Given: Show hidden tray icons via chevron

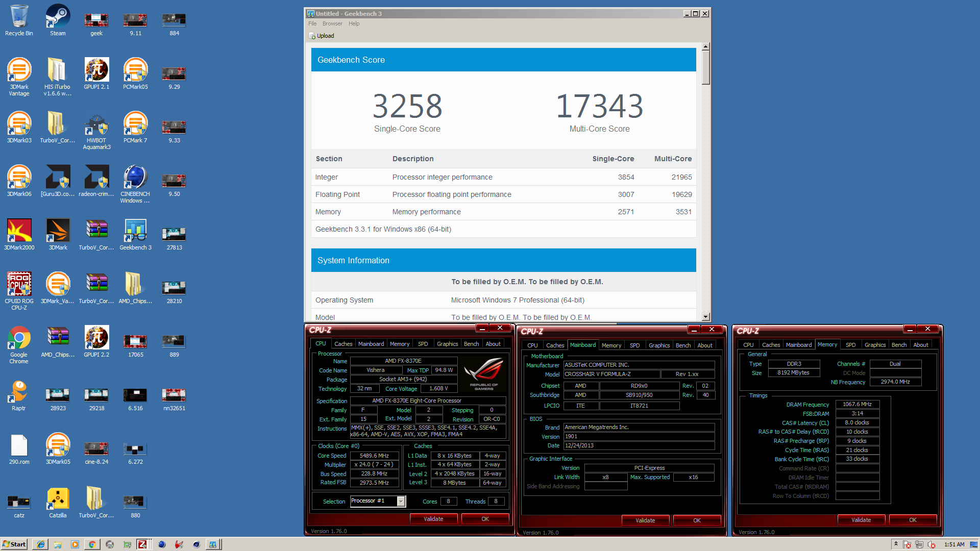Looking at the screenshot, I should (896, 544).
